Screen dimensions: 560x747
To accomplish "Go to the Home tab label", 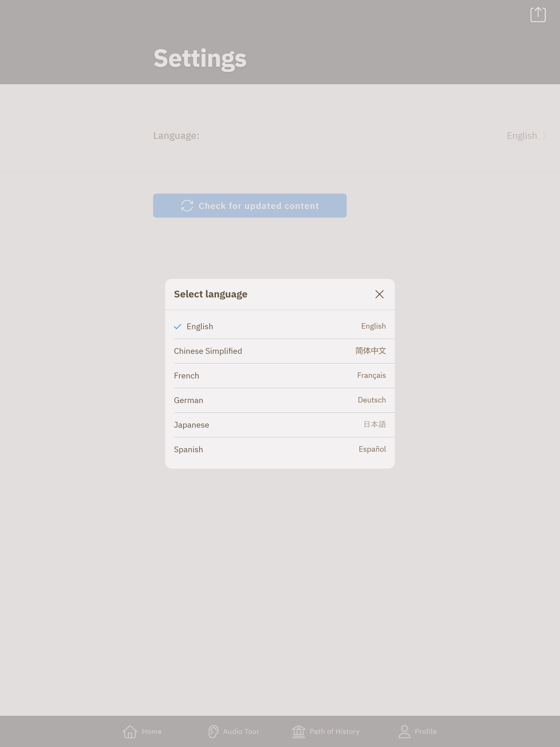I will (x=152, y=731).
